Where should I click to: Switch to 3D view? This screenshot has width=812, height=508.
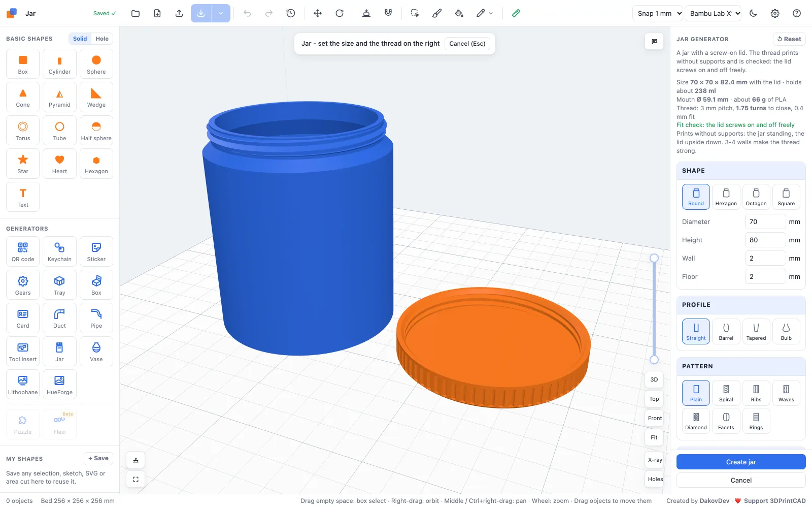tap(654, 379)
